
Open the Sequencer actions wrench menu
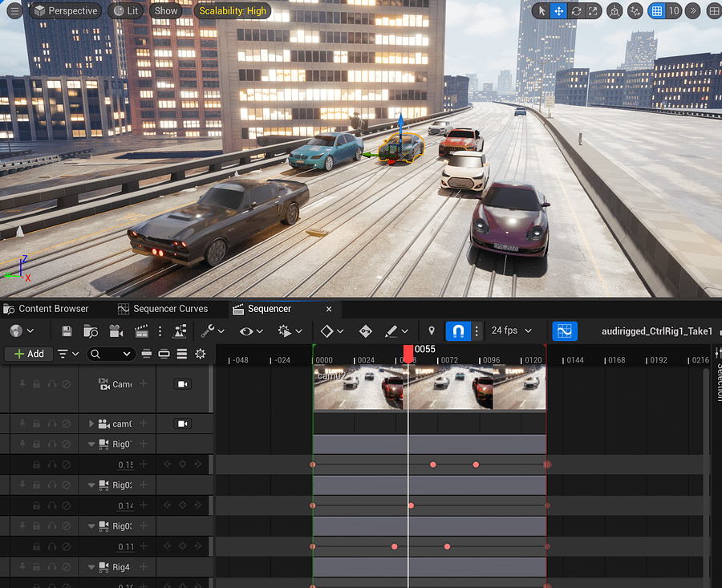click(x=213, y=330)
